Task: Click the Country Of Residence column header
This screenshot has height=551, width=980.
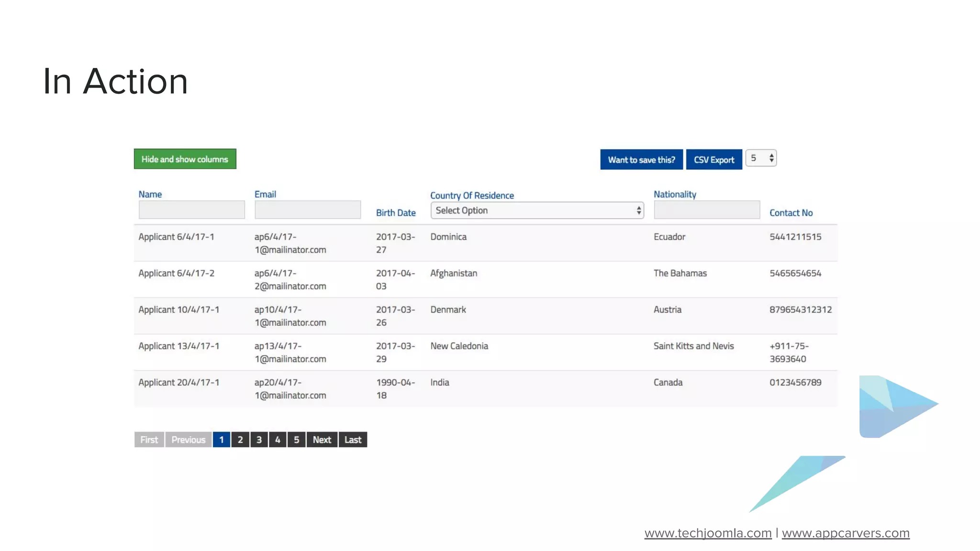Action: click(471, 195)
